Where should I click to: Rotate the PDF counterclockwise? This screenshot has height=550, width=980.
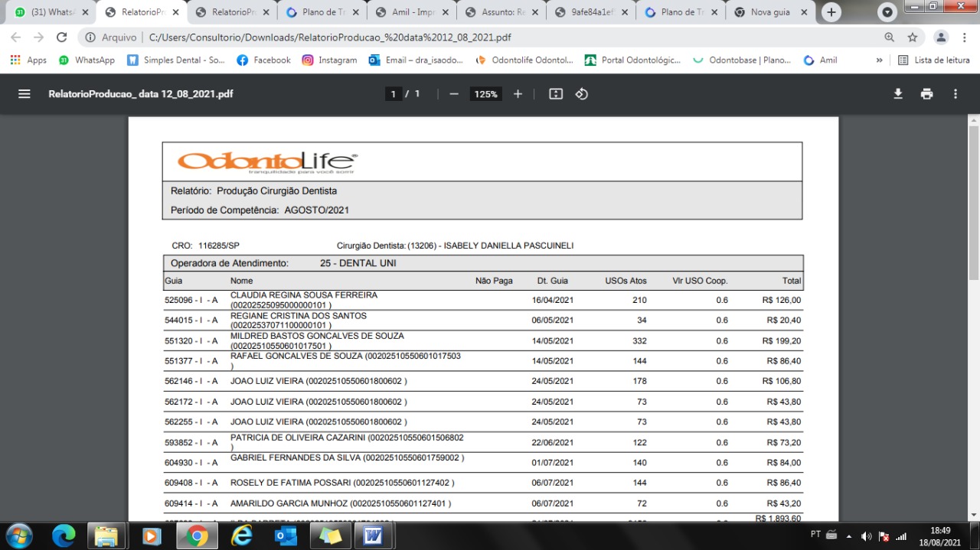point(581,94)
